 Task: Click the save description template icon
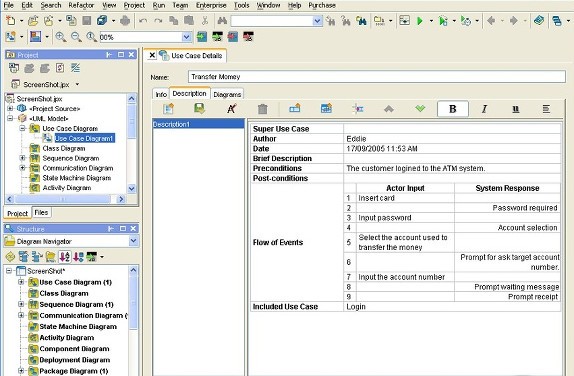coord(200,108)
